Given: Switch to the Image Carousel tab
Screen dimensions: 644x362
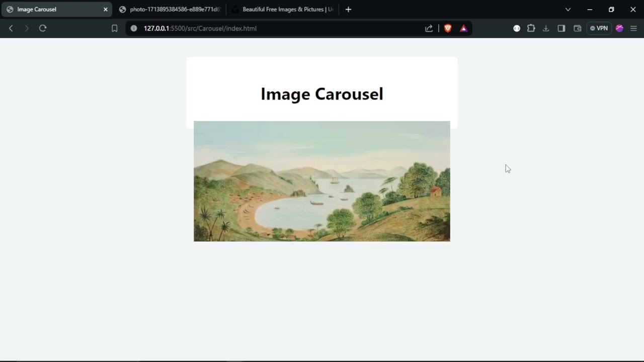Looking at the screenshot, I should pos(56,9).
